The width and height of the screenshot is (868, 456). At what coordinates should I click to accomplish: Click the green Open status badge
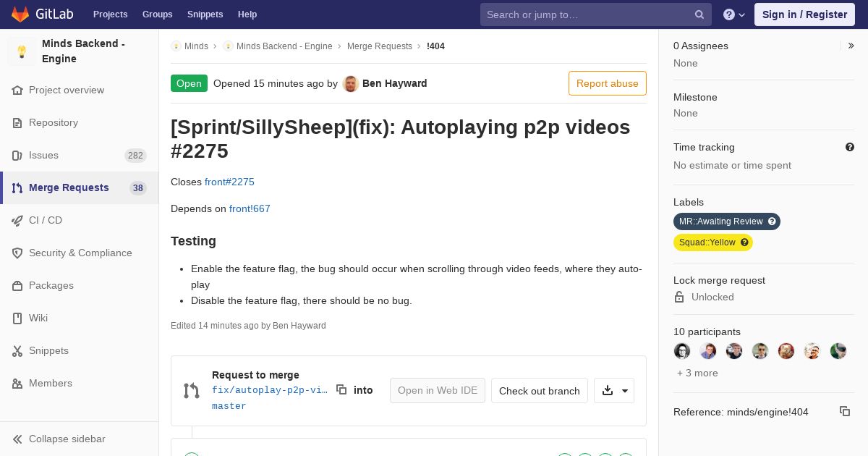[189, 83]
